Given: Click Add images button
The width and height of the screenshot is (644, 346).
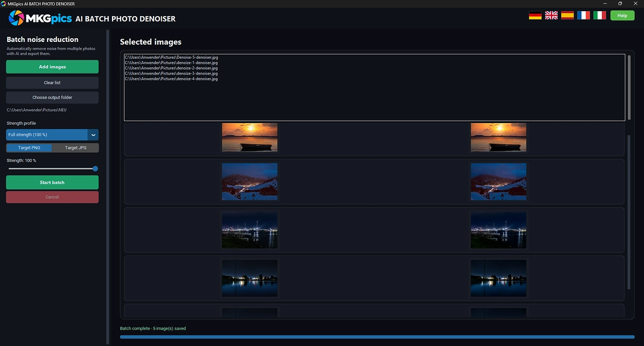Looking at the screenshot, I should (52, 67).
